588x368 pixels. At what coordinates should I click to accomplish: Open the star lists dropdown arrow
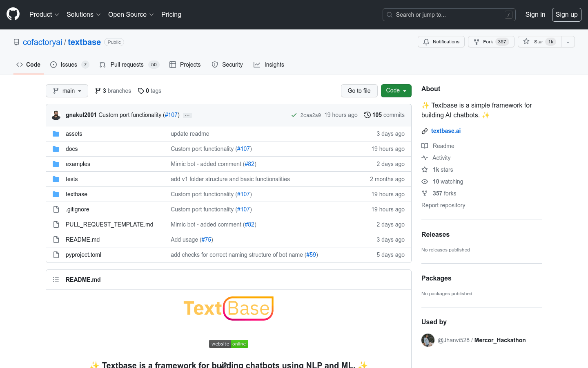(568, 42)
